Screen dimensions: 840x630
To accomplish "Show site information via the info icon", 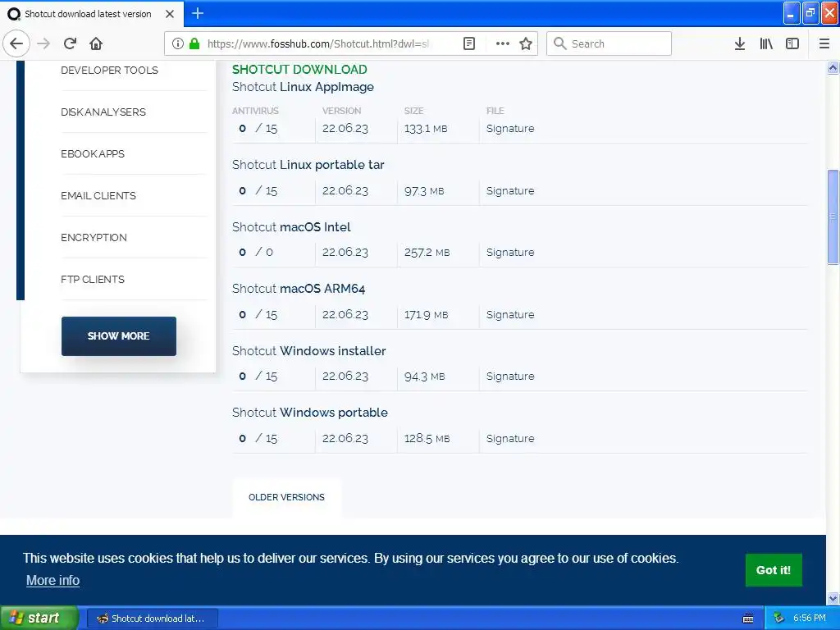I will pyautogui.click(x=178, y=43).
